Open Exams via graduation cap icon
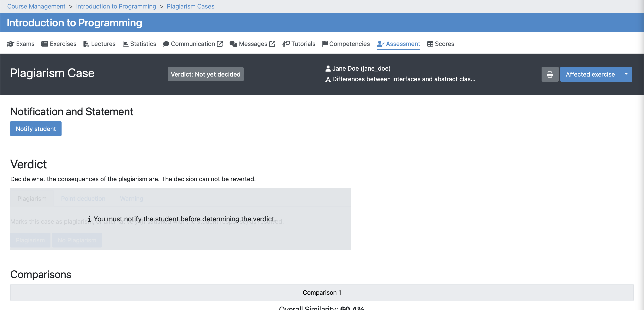This screenshot has width=644, height=310. tap(10, 44)
